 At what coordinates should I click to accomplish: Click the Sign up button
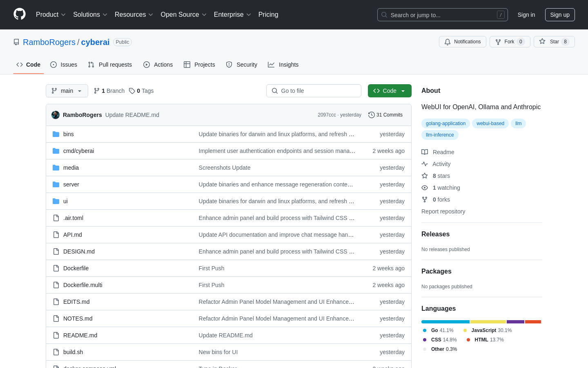560,15
